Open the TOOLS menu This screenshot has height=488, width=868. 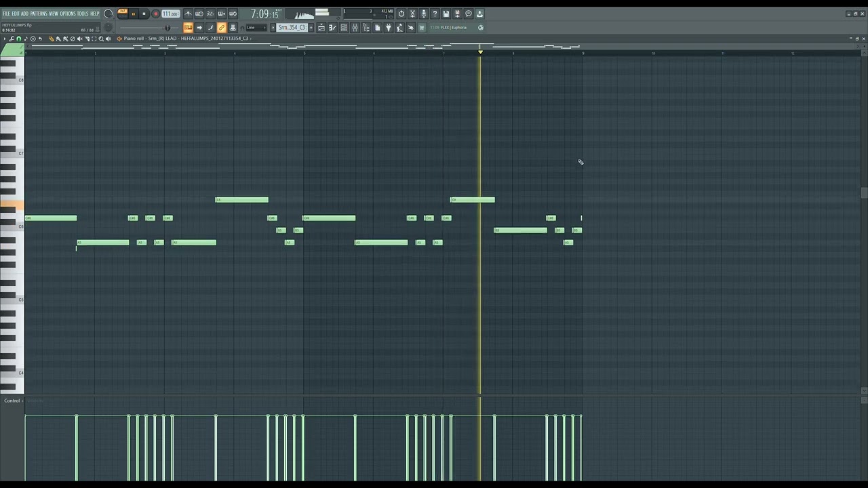tap(83, 14)
